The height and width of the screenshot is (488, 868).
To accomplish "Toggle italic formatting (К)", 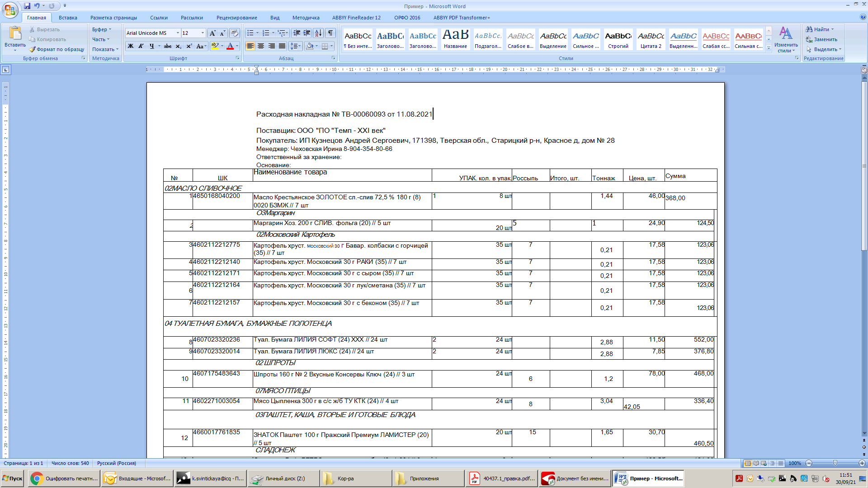I will (x=141, y=46).
